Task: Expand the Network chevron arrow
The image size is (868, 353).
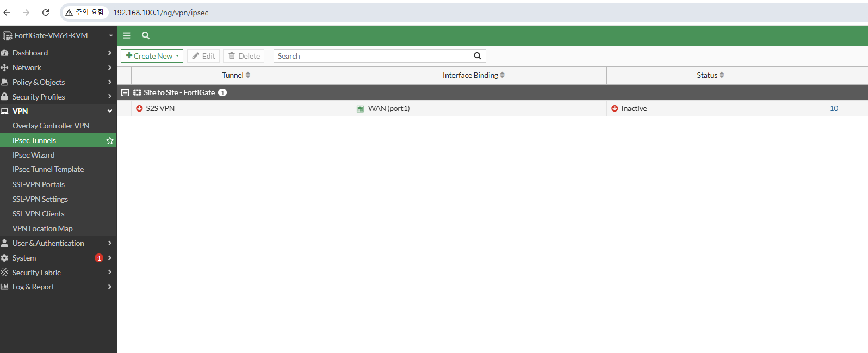Action: pos(110,67)
